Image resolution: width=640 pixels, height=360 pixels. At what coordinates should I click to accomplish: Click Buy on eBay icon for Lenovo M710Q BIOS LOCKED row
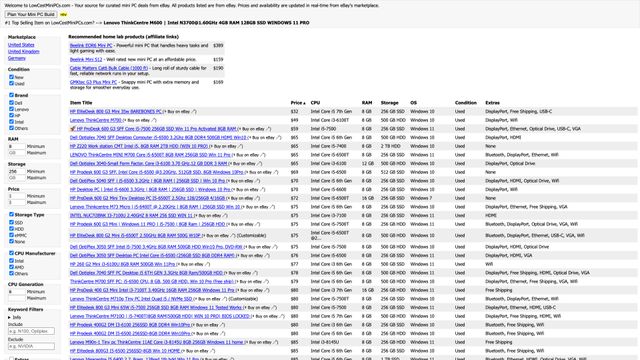point(282,316)
